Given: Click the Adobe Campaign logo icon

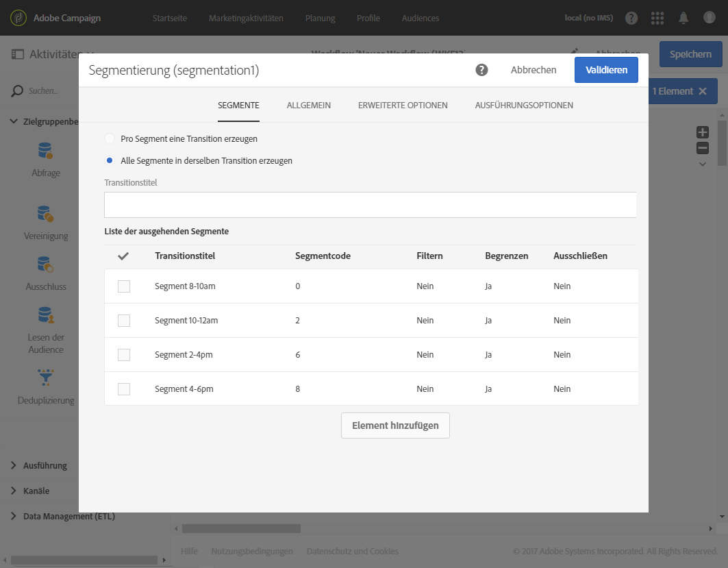Looking at the screenshot, I should pos(18,18).
